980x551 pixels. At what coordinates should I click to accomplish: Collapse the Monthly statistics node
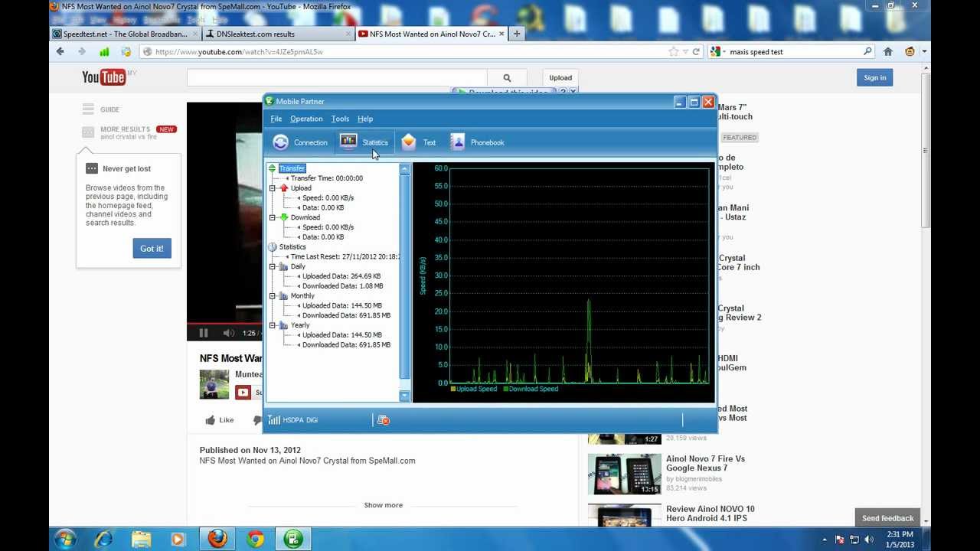point(272,296)
